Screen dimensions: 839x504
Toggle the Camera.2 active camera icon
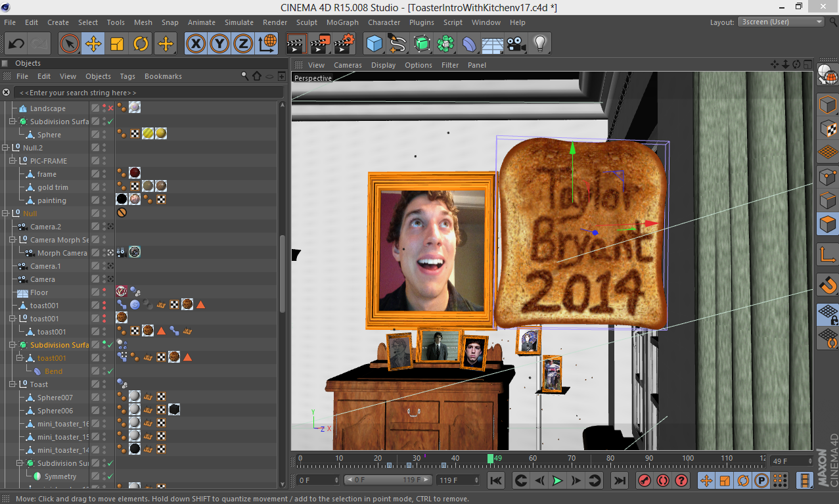[x=110, y=227]
